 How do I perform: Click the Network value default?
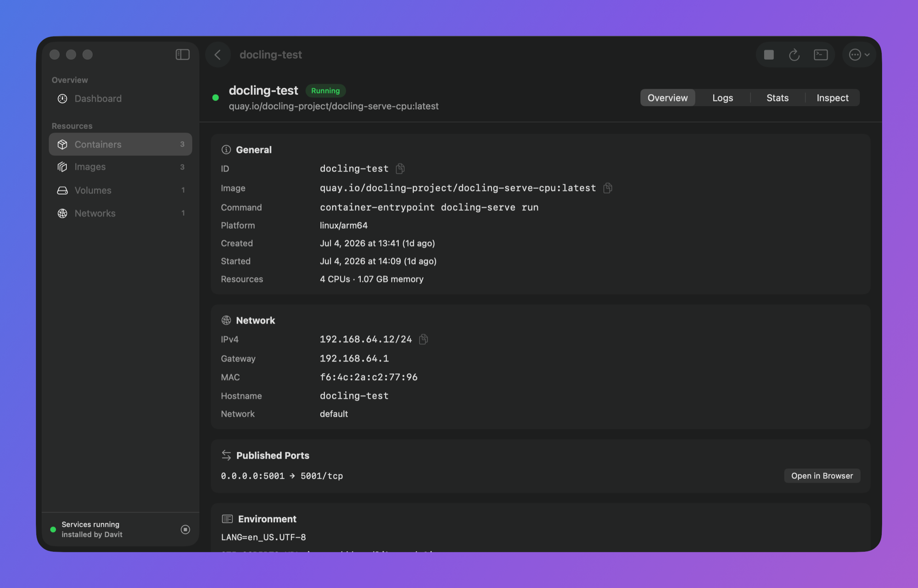tap(334, 414)
